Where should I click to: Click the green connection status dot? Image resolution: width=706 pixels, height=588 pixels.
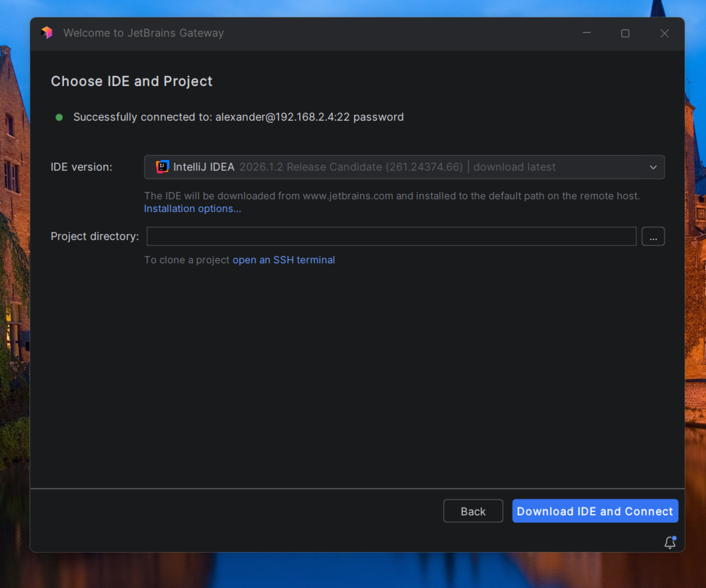coord(59,117)
